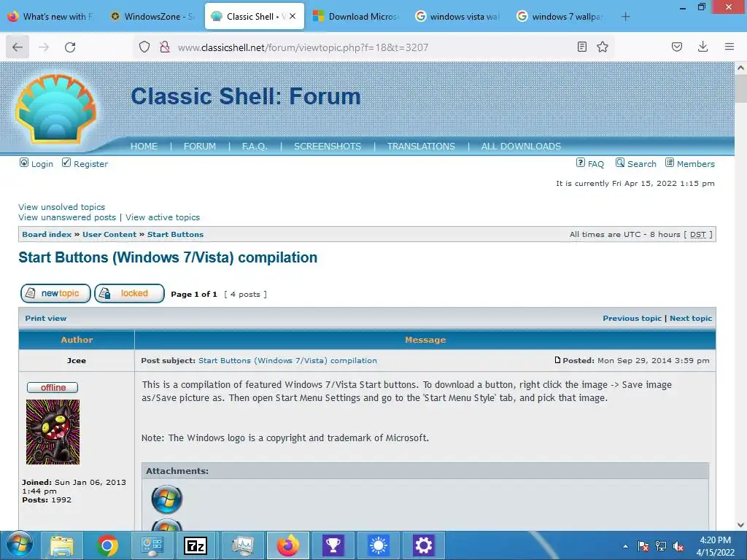This screenshot has height=560, width=747.
Task: Click the Firefox taskbar icon
Action: click(x=287, y=545)
